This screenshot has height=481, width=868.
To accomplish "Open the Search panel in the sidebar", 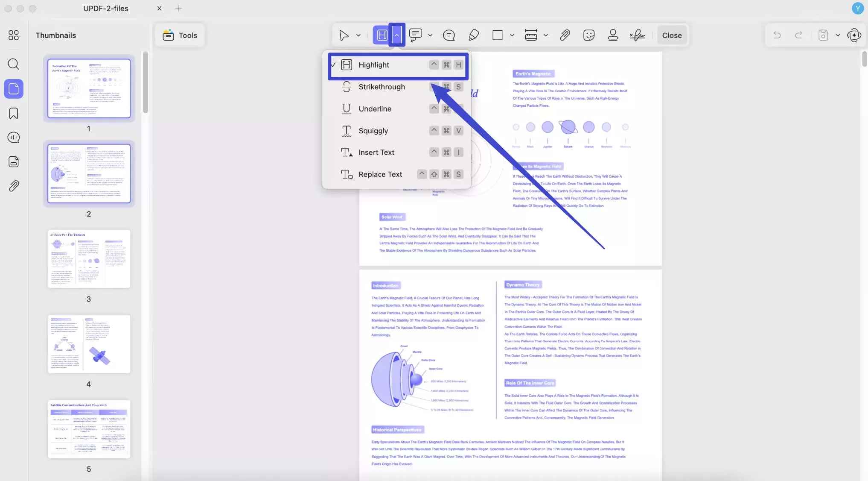I will pyautogui.click(x=14, y=64).
